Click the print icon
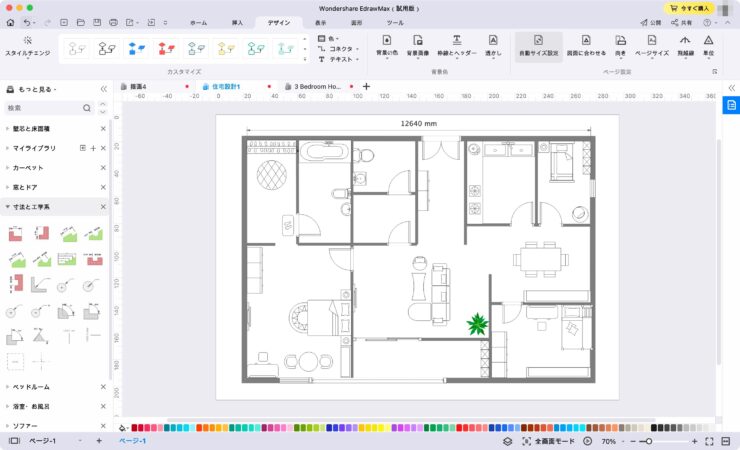740x450 pixels. 113,22
